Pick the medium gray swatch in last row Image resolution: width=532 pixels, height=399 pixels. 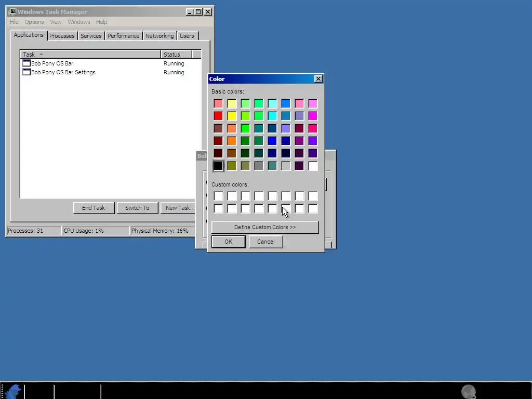[259, 166]
